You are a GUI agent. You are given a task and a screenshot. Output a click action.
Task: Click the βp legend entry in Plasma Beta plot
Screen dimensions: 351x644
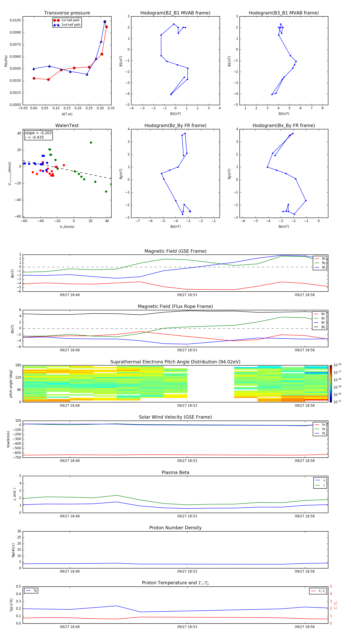point(320,480)
